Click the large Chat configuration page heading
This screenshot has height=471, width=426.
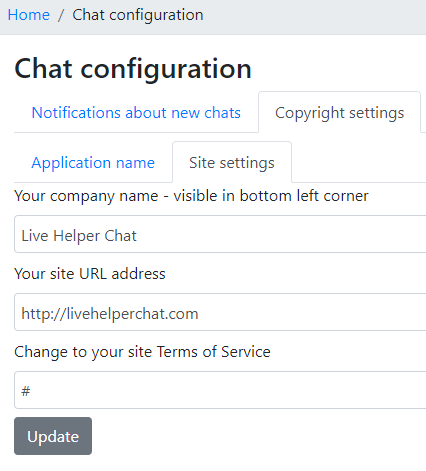(133, 68)
